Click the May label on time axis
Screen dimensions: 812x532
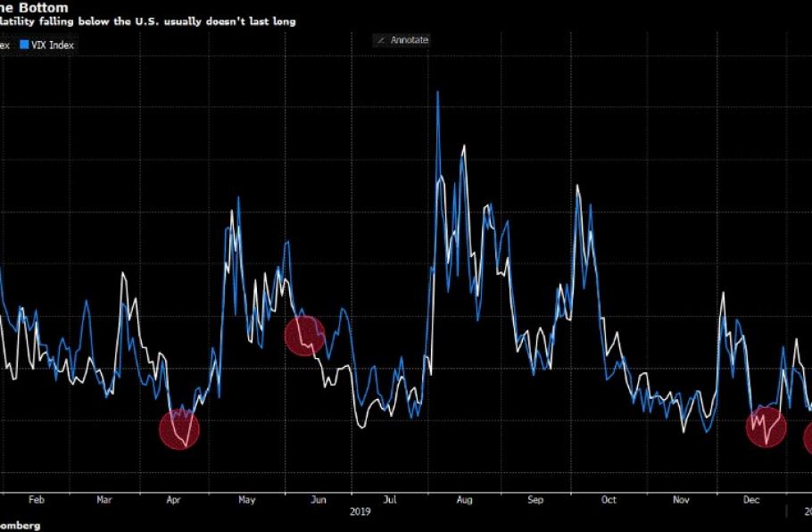pos(247,501)
